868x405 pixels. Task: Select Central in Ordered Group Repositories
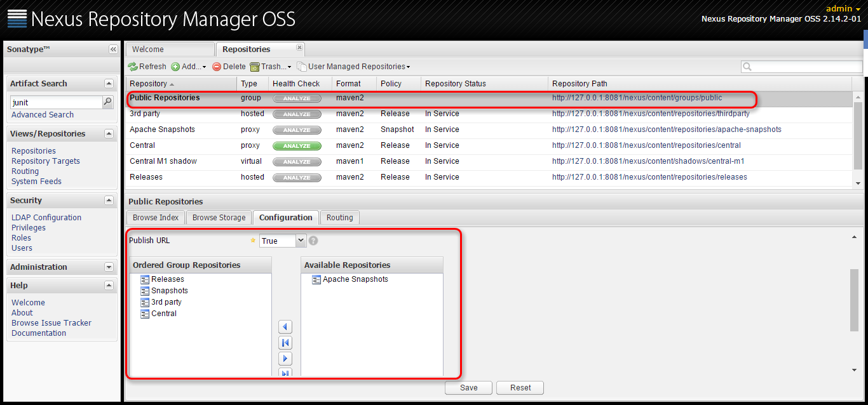164,314
